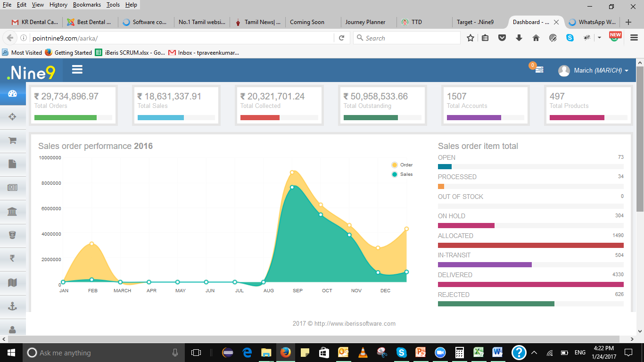The width and height of the screenshot is (644, 362).
Task: Select the rupee symbol sidebar icon
Action: tap(13, 258)
